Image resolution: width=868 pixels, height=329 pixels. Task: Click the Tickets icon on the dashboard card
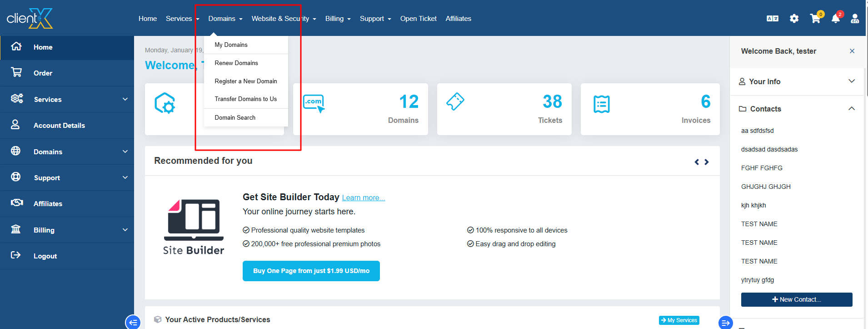[455, 101]
